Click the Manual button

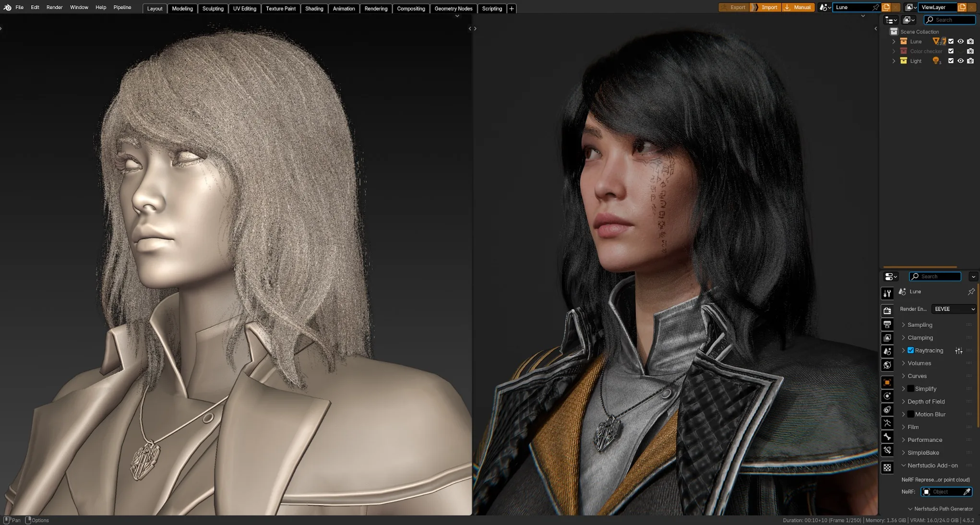pos(798,7)
